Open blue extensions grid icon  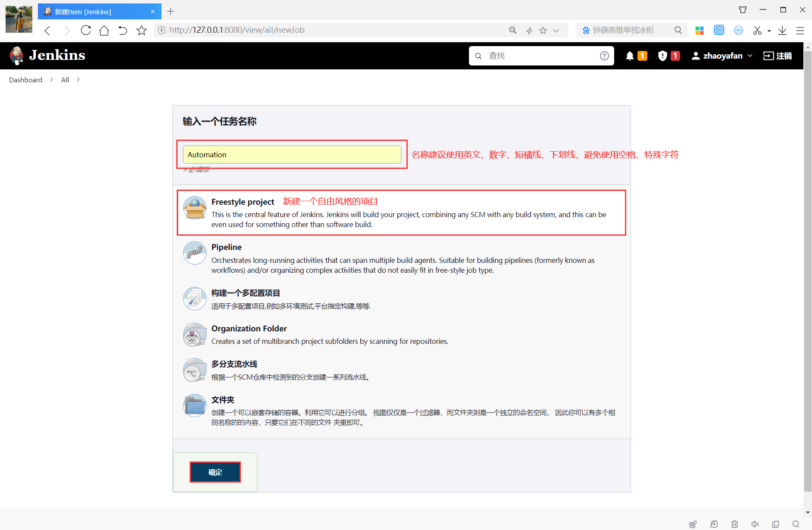pos(719,30)
